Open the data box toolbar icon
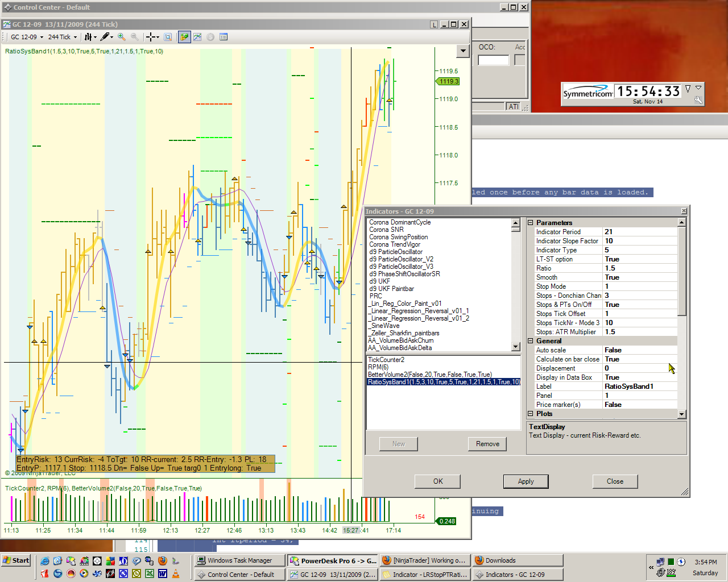This screenshot has width=728, height=582. pos(224,37)
